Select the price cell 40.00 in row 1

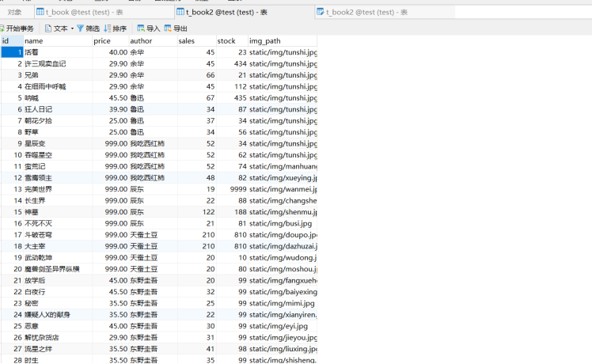click(x=110, y=52)
